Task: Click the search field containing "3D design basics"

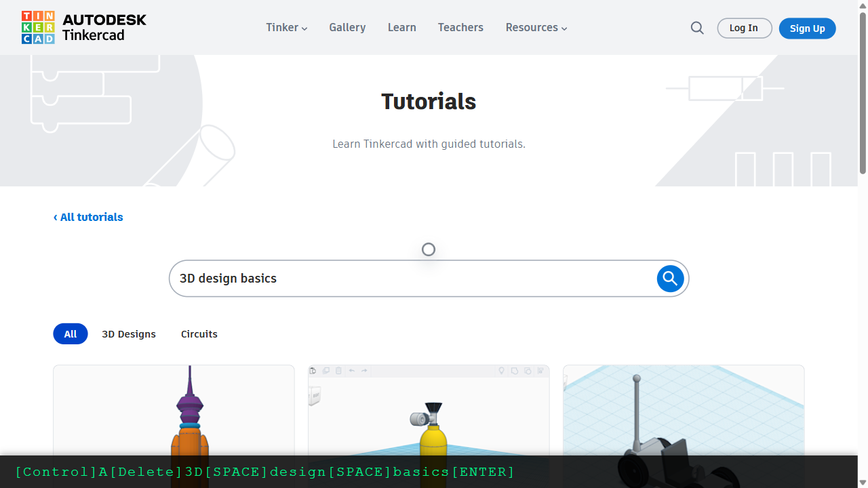Action: click(407, 279)
